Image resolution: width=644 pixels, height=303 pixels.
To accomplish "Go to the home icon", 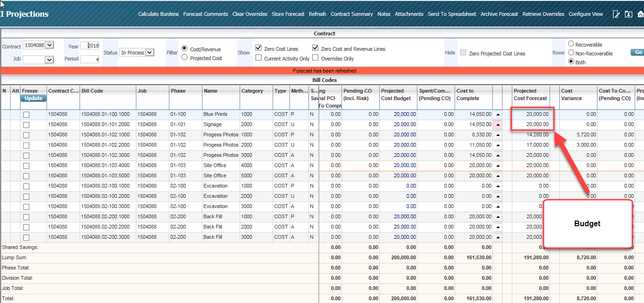I will click(x=641, y=14).
